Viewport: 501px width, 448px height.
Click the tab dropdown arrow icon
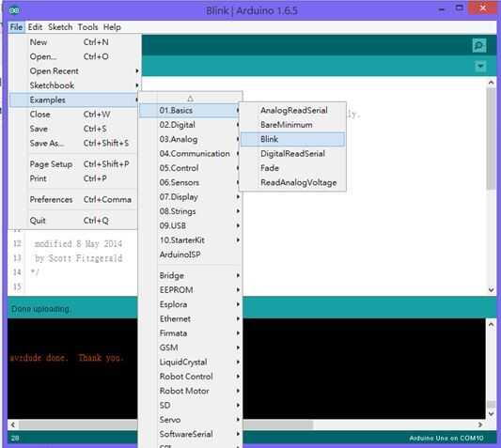[480, 67]
